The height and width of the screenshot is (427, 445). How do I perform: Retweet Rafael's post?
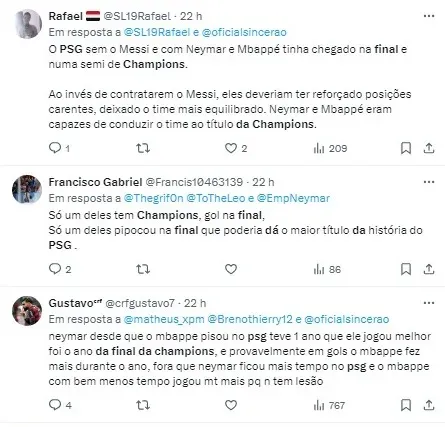point(143,148)
